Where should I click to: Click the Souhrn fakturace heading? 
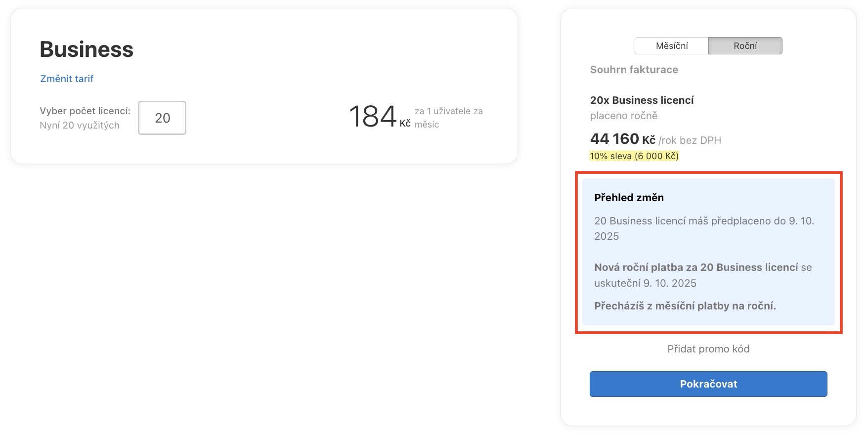point(634,70)
